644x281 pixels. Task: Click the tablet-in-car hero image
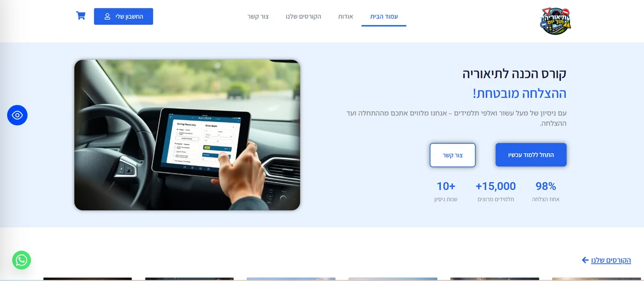click(187, 135)
